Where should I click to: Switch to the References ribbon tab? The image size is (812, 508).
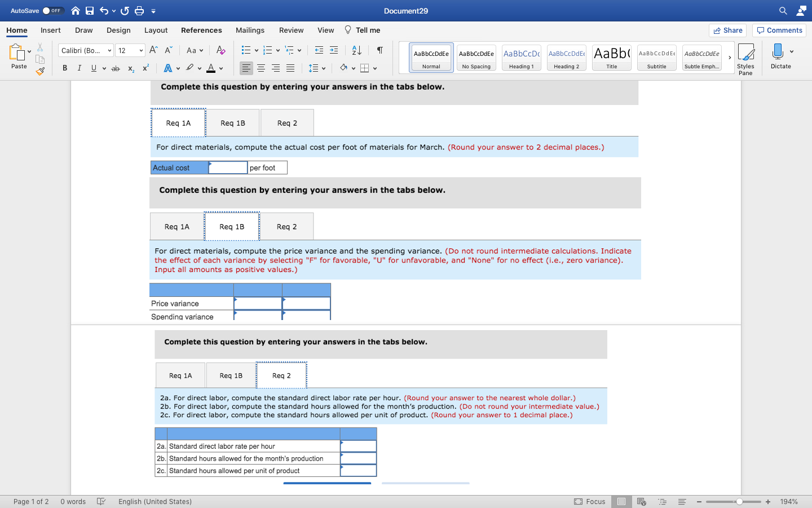(201, 30)
